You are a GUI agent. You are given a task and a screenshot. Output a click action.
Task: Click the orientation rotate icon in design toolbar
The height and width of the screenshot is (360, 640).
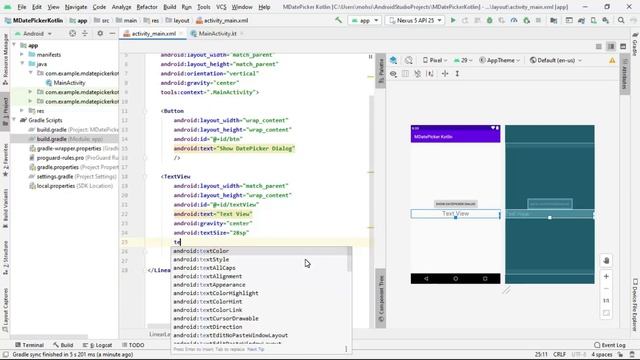click(409, 60)
